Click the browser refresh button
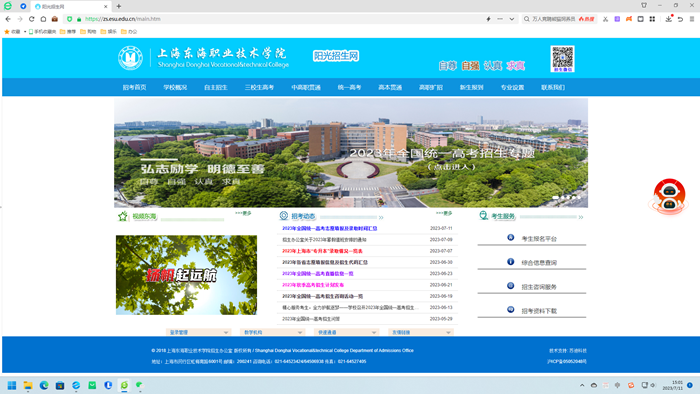The height and width of the screenshot is (394, 700). coord(31,19)
